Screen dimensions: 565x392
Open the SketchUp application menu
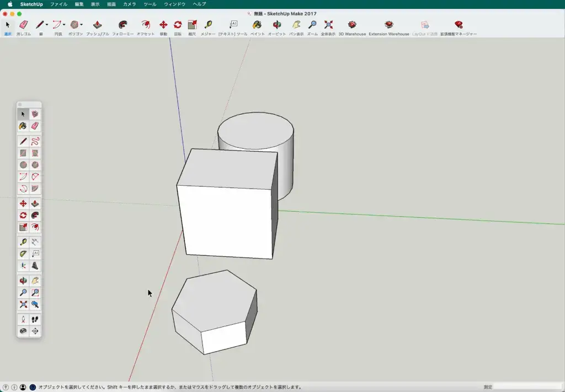click(31, 4)
